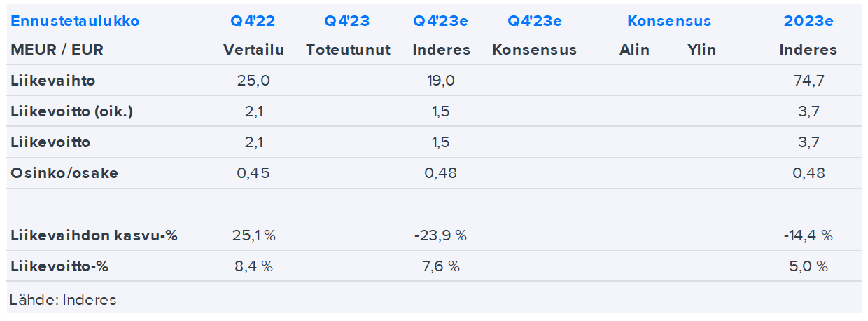The image size is (868, 321).
Task: Select the 5,0 % margin value
Action: (808, 266)
